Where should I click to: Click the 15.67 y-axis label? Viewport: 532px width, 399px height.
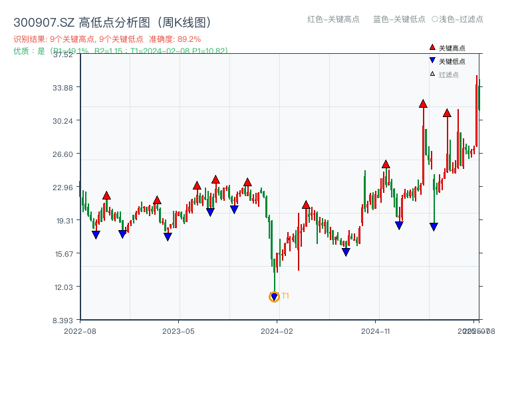[x=64, y=254]
